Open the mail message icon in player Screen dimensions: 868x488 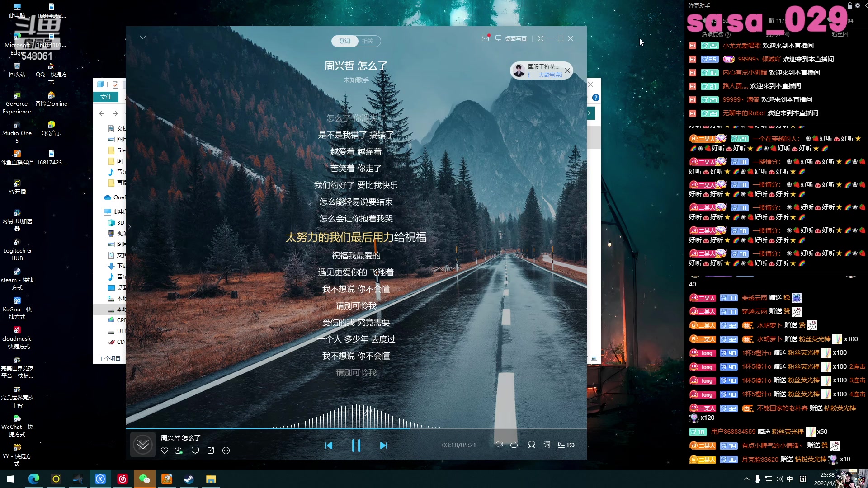[486, 38]
